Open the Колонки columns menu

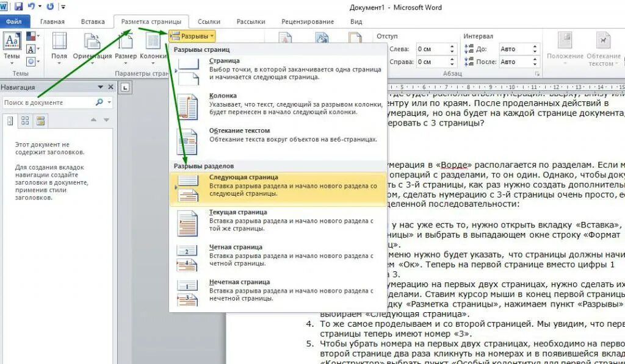(x=153, y=49)
